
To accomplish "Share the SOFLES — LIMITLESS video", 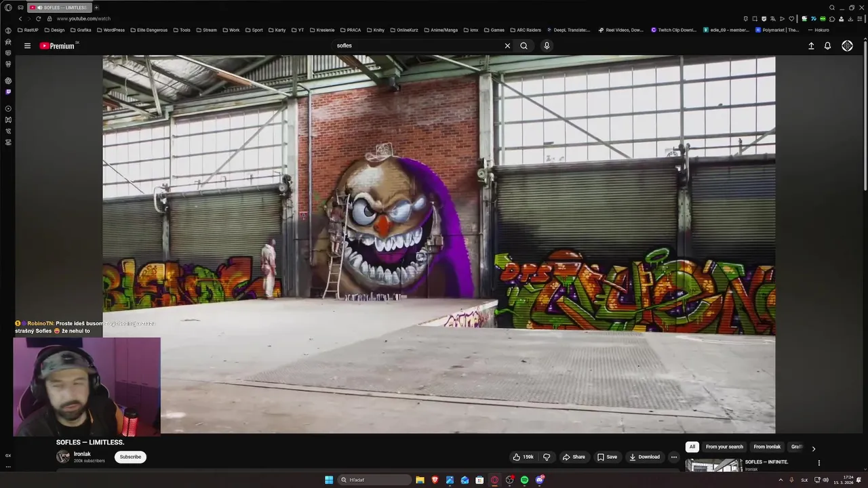I will tap(574, 457).
